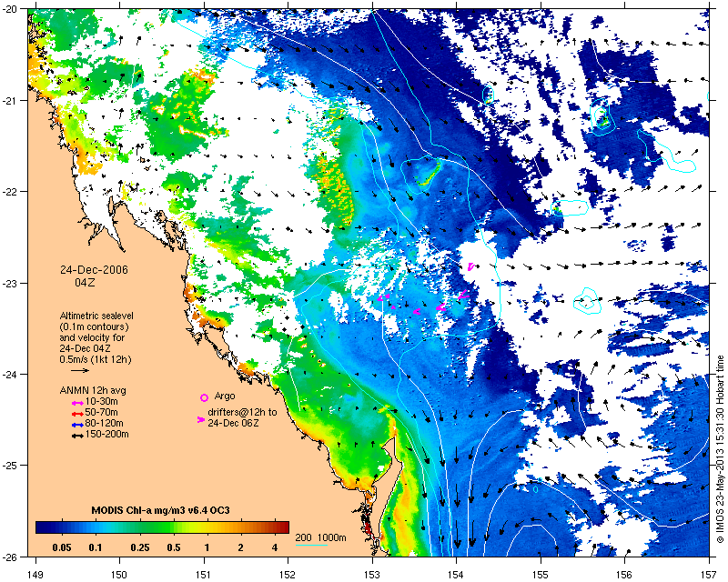Click the MODIS Chl-a colorbar title
This screenshot has width=728, height=582.
point(161,510)
